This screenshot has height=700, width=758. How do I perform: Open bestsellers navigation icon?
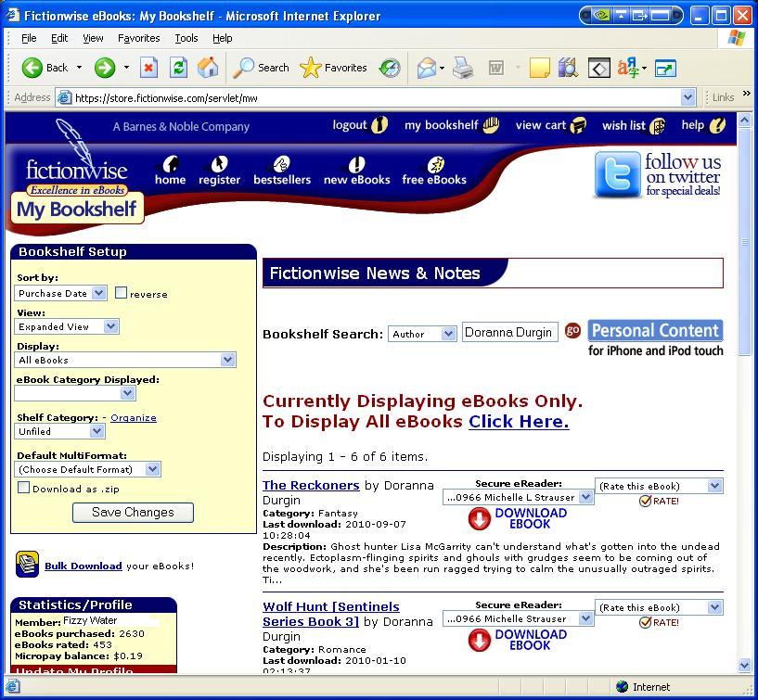[x=281, y=164]
